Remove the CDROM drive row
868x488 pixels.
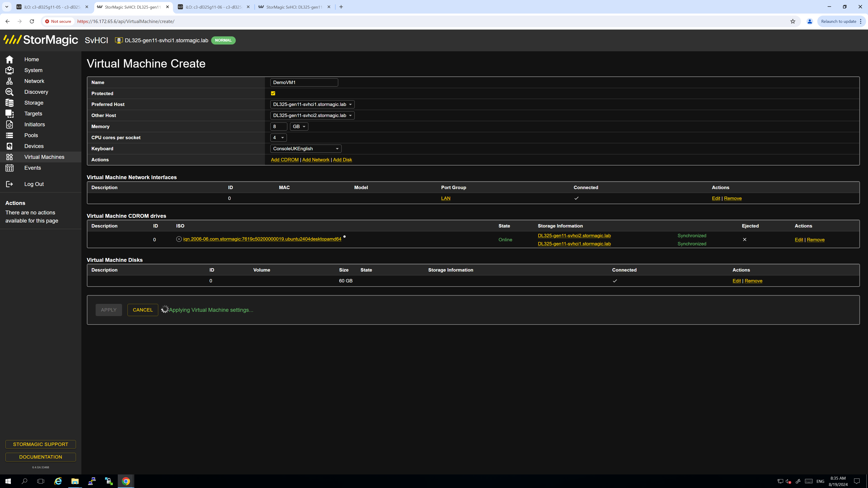pyautogui.click(x=816, y=240)
